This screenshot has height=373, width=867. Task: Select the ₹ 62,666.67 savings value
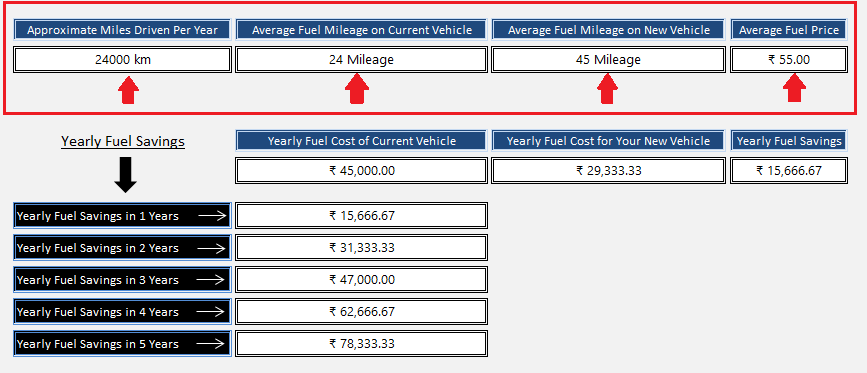[x=361, y=312]
